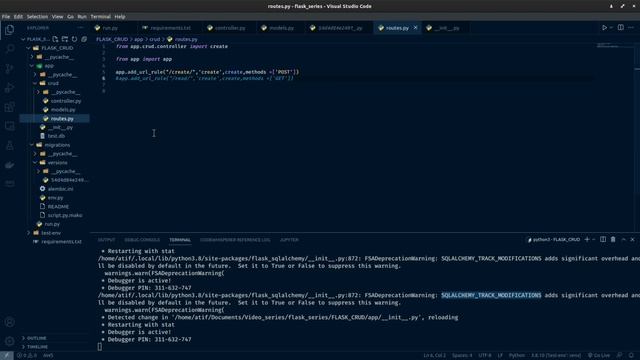Open the Selection menu
The width and height of the screenshot is (640, 360).
coord(37,17)
